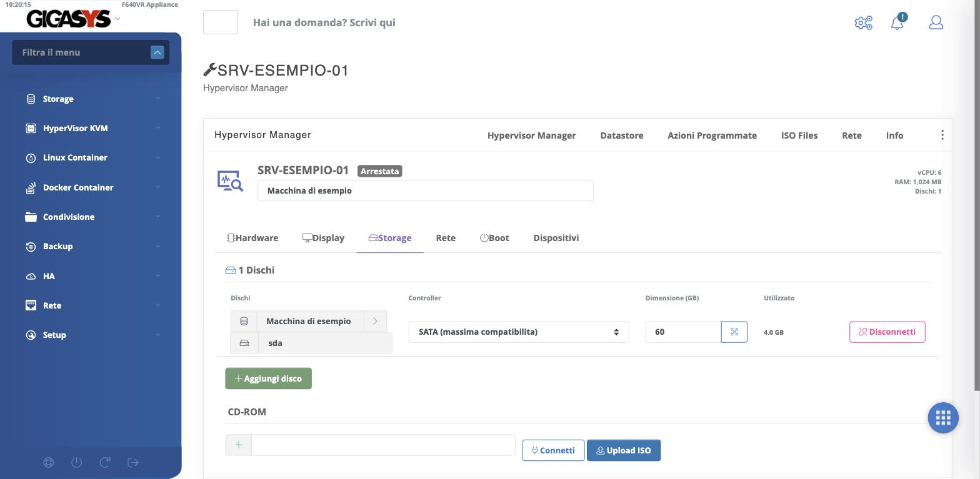Click the Upload ISO button
The image size is (980, 479).
(x=624, y=450)
